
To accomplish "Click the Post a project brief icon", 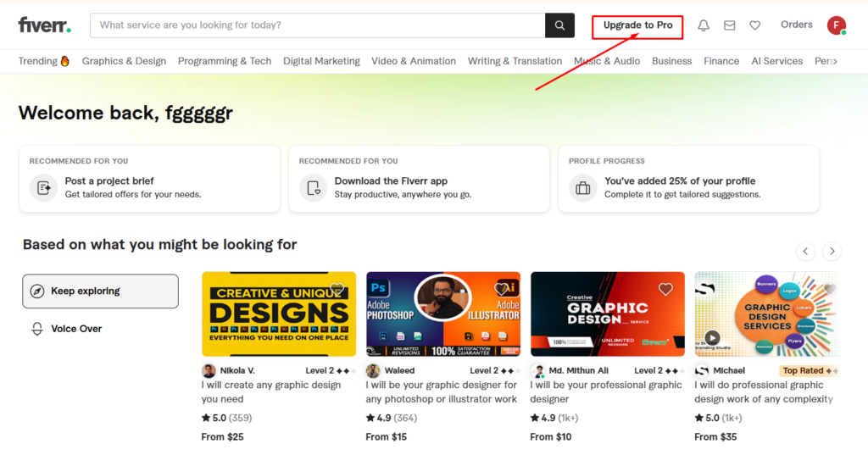I will click(x=44, y=187).
